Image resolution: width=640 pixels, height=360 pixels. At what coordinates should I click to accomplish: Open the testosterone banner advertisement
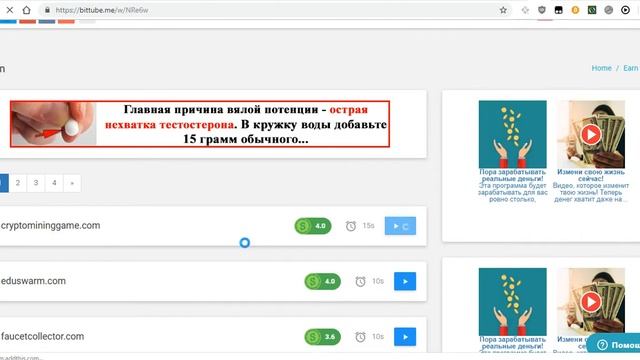click(200, 124)
